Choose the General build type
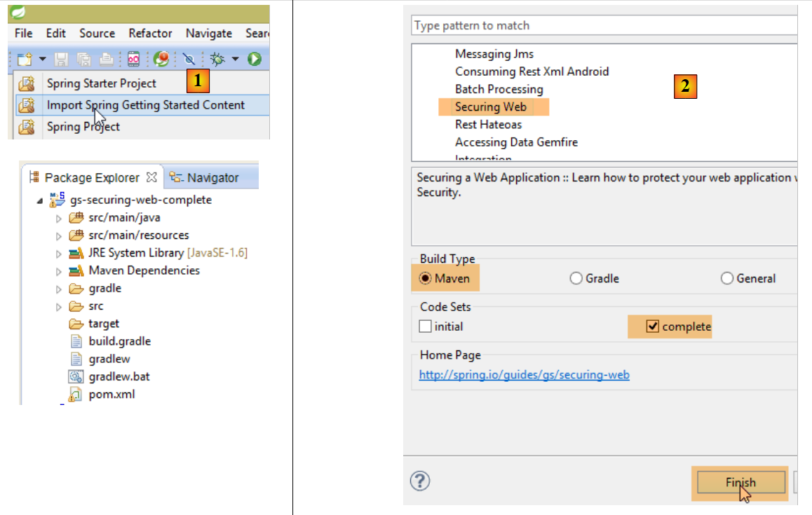Viewport: 812px width, 515px height. point(727,278)
